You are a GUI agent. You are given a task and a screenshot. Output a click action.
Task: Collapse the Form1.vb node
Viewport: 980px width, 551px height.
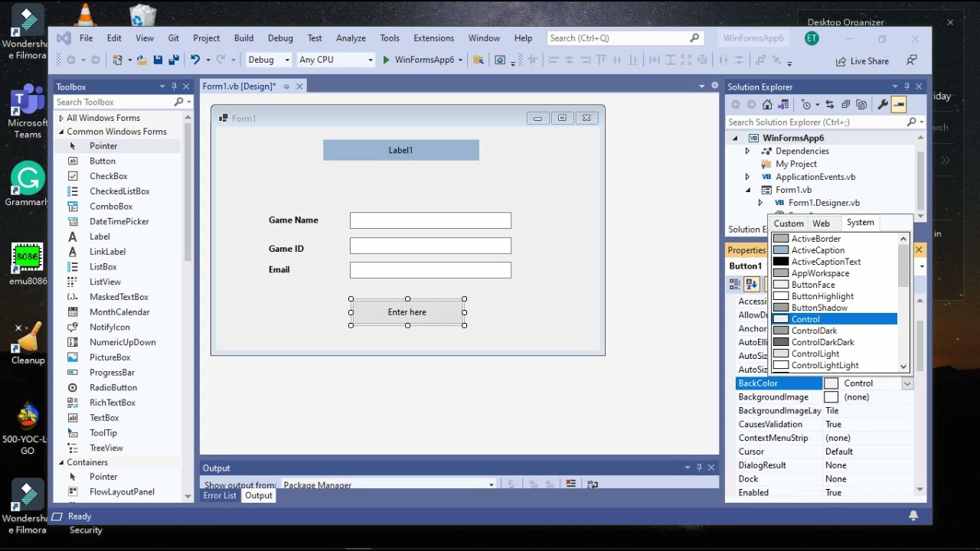pyautogui.click(x=747, y=190)
